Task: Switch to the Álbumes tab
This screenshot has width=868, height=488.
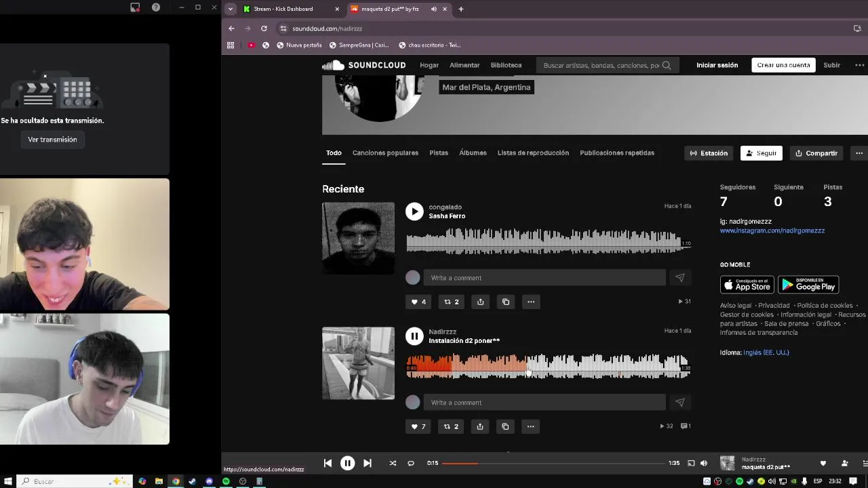Action: click(x=473, y=153)
